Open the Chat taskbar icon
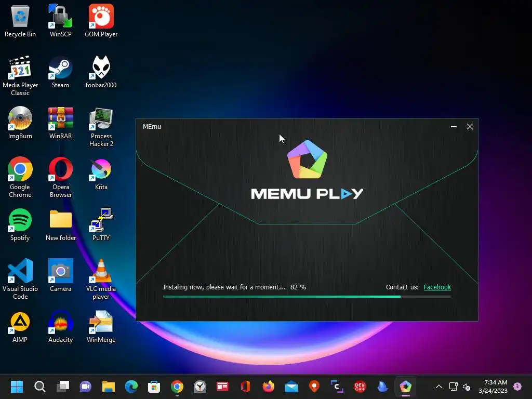Image resolution: width=532 pixels, height=399 pixels. coord(86,386)
